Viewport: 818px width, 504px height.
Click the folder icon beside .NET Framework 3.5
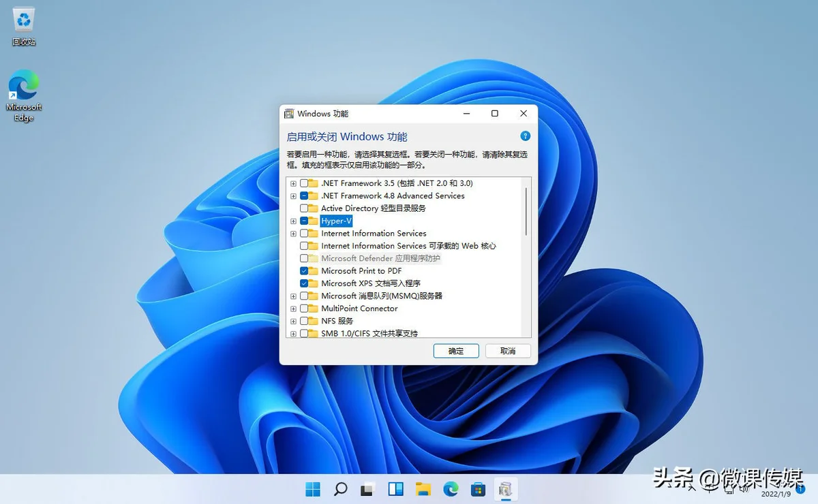314,183
